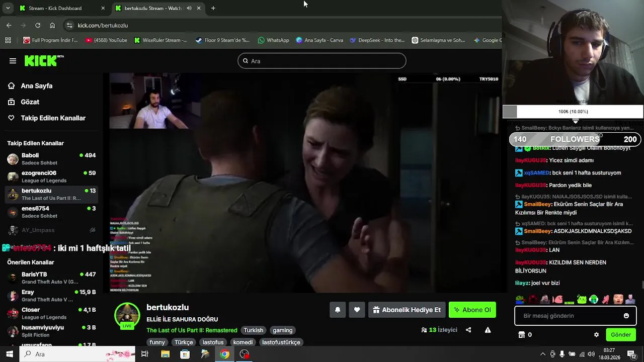Open offline AY_Umpass channel
The width and height of the screenshot is (644, 362).
(x=51, y=230)
